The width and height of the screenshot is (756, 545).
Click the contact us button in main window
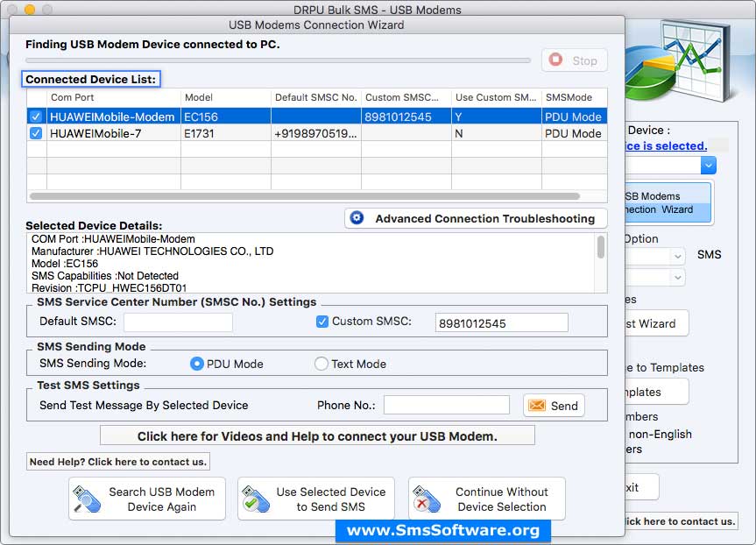(x=682, y=520)
